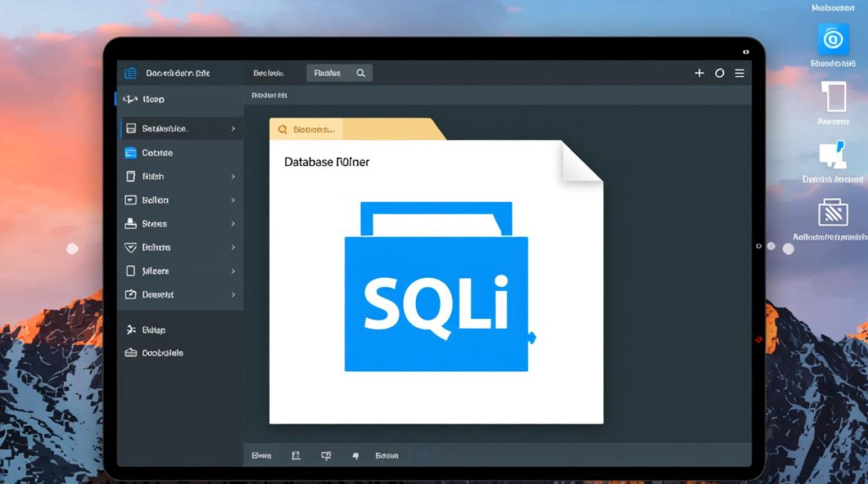Expand the first sidebar item with chevron
The height and width of the screenshot is (484, 868).
(x=233, y=129)
